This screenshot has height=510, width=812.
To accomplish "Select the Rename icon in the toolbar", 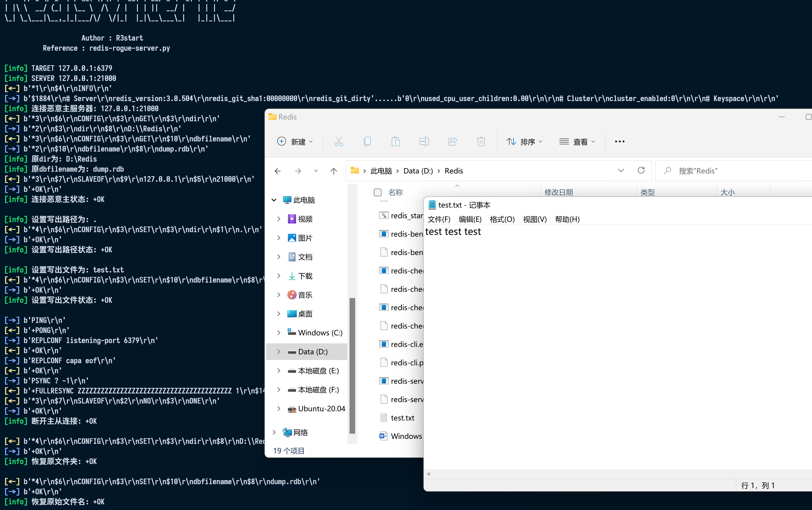I will point(424,141).
